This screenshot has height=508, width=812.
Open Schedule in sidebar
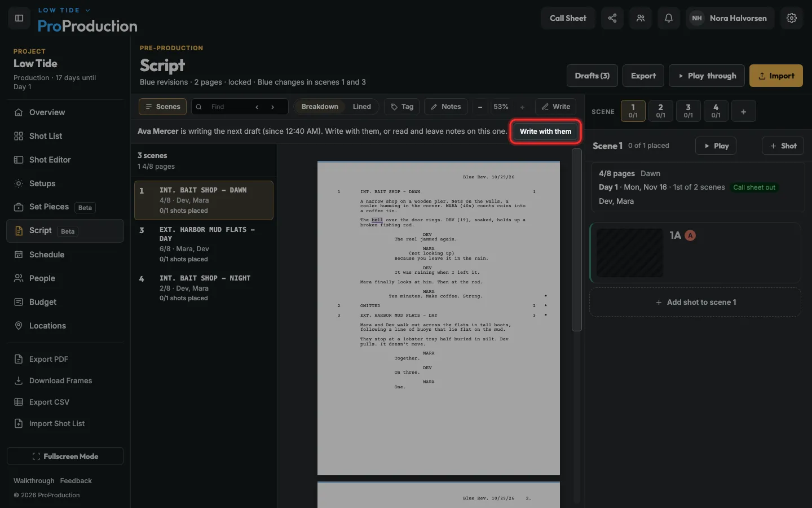click(x=65, y=255)
